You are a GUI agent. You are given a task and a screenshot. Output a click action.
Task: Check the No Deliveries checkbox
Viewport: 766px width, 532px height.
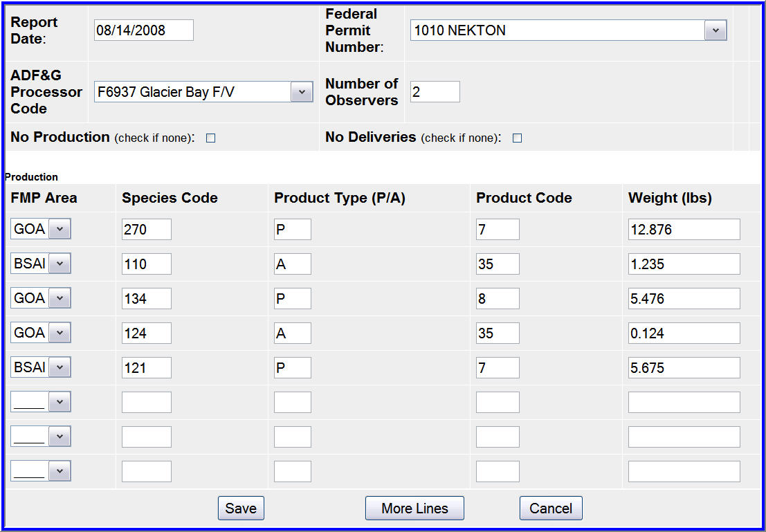pos(517,138)
